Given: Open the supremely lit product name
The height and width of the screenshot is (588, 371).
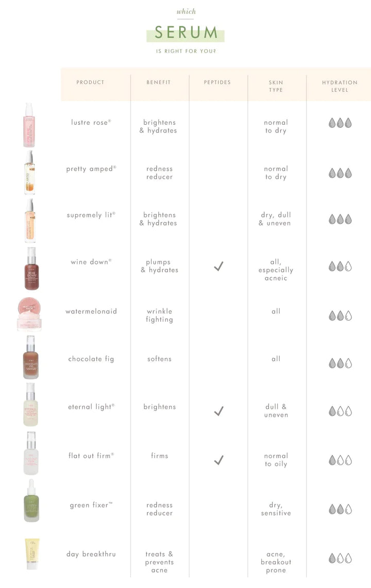Looking at the screenshot, I should (91, 215).
